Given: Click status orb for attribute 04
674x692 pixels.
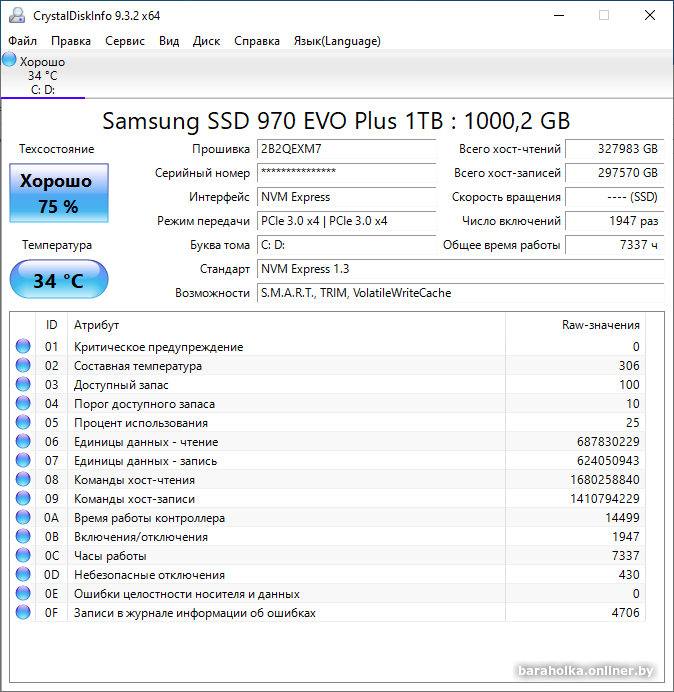Looking at the screenshot, I should point(23,403).
